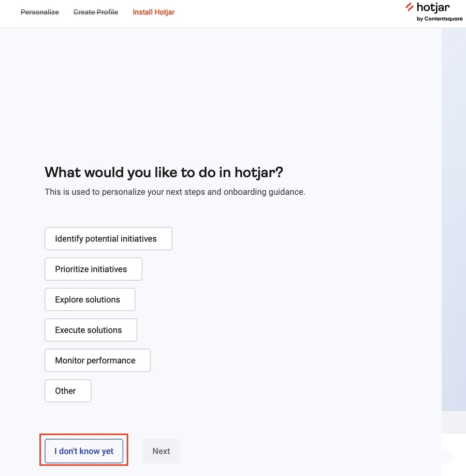Image resolution: width=466 pixels, height=476 pixels.
Task: Click the word "Contentsquare" under the logo
Action: 443,19
